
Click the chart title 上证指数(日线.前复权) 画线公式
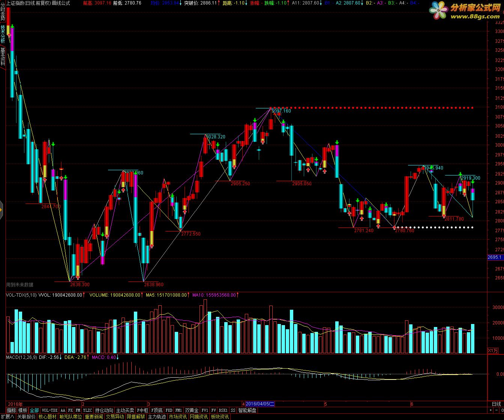pos(38,3)
